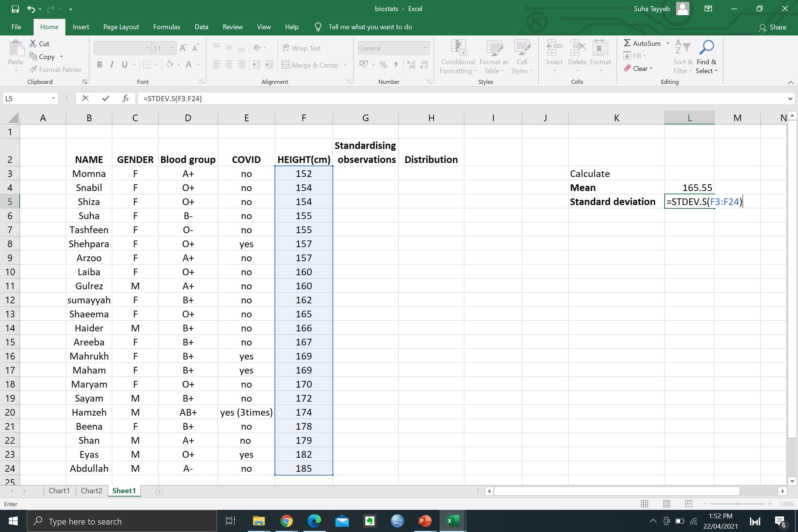Click the Find & Select magnifier icon
The width and height of the screenshot is (798, 532).
tap(706, 48)
